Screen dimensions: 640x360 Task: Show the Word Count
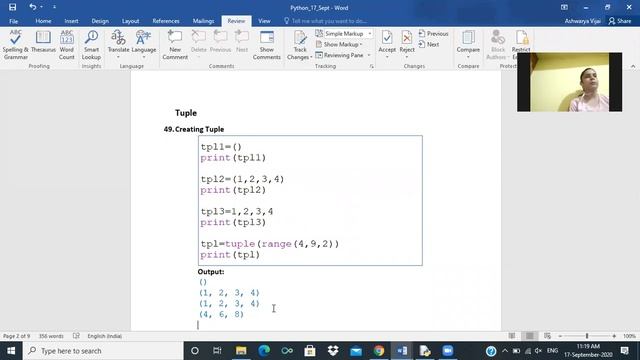(67, 45)
